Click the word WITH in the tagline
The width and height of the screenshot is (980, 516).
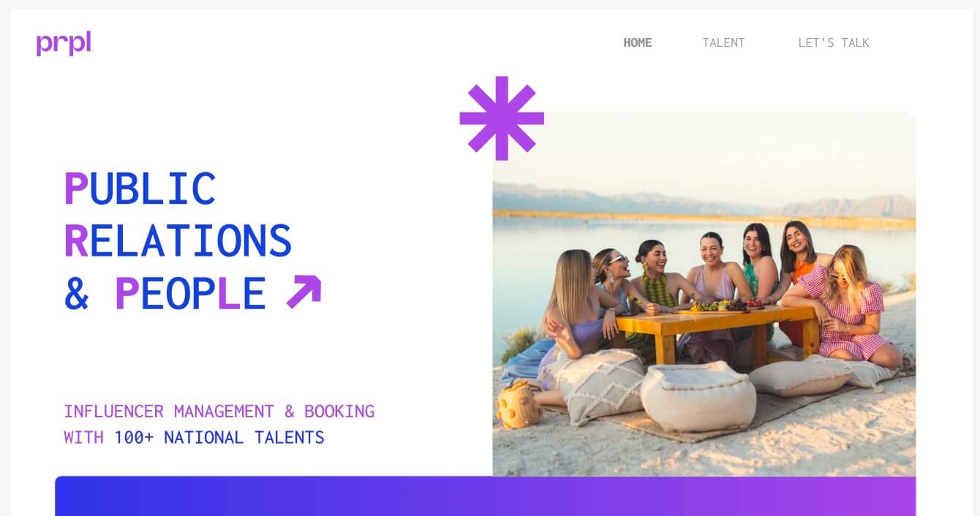click(x=83, y=438)
